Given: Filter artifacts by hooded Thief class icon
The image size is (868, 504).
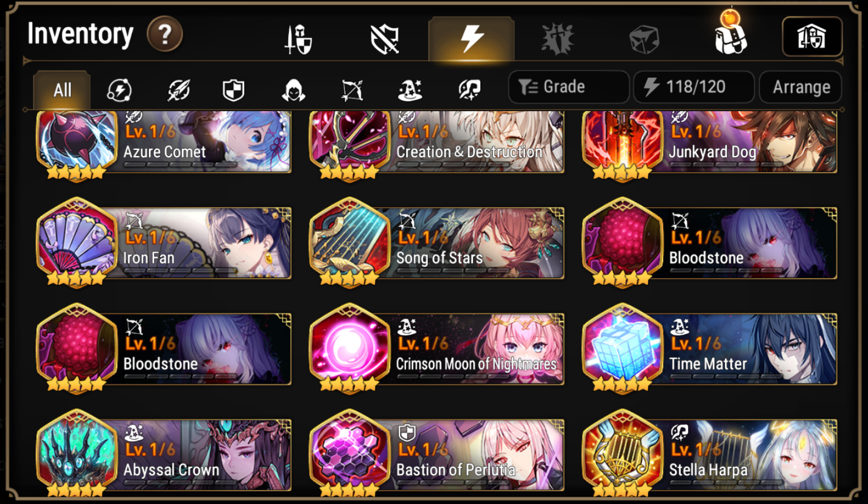Looking at the screenshot, I should [x=293, y=91].
